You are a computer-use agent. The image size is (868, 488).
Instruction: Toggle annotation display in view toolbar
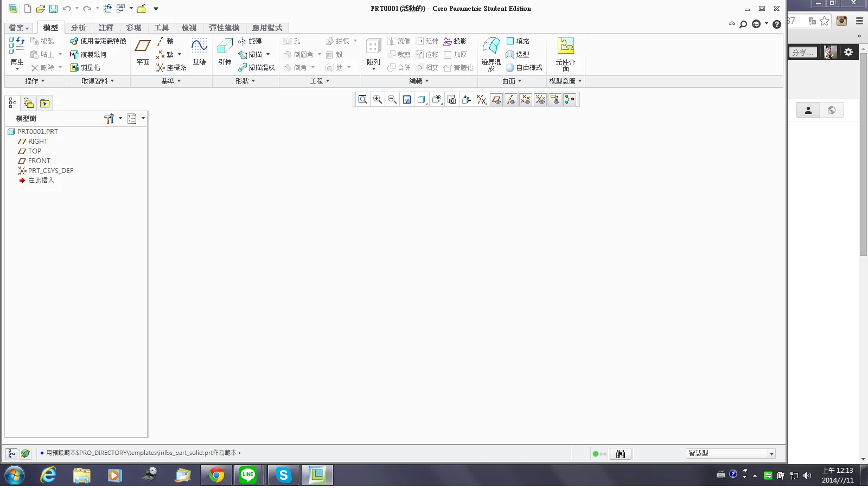[x=554, y=99]
